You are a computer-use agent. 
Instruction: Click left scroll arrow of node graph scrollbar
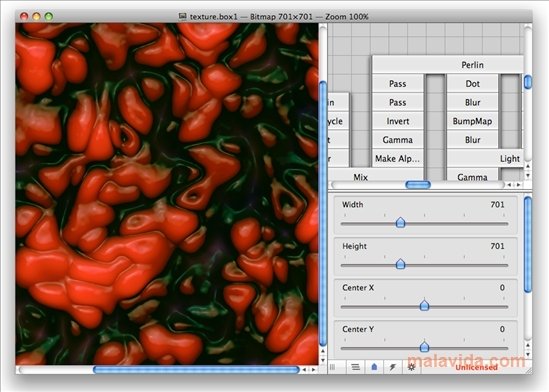click(x=509, y=184)
